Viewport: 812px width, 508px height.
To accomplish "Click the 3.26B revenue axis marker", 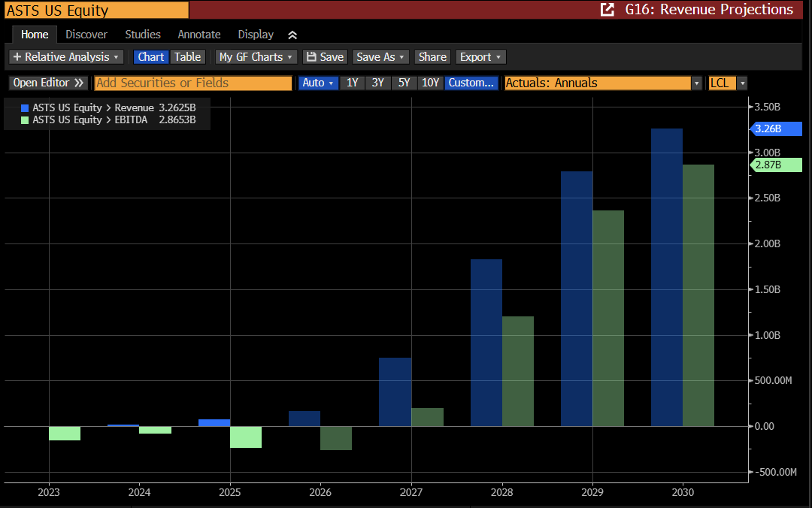I will click(776, 129).
